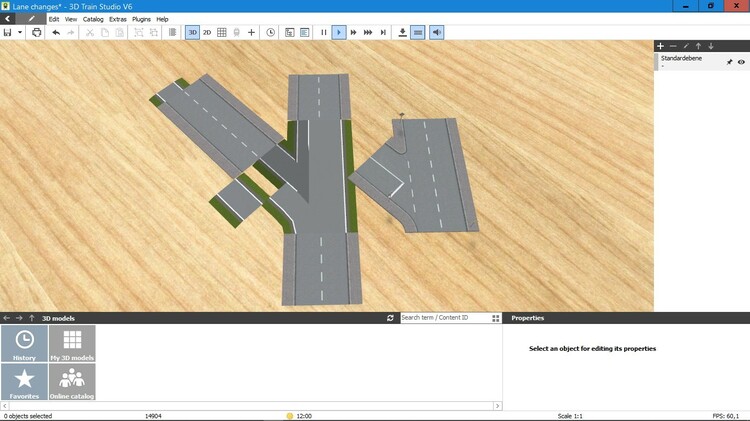Screen dimensions: 750x421
Task: Click the print icon in toolbar
Action: tap(37, 32)
